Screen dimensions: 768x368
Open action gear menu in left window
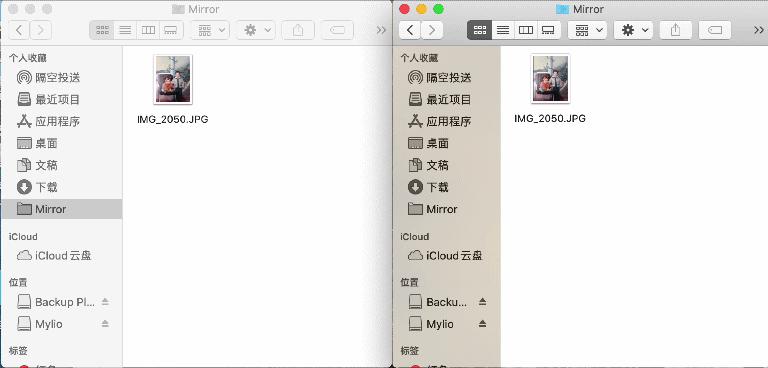(256, 30)
